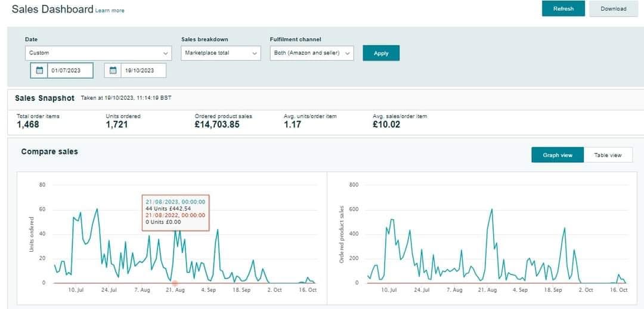Expand the Date range dropdown
Image resolution: width=644 pixels, height=309 pixels.
(98, 53)
